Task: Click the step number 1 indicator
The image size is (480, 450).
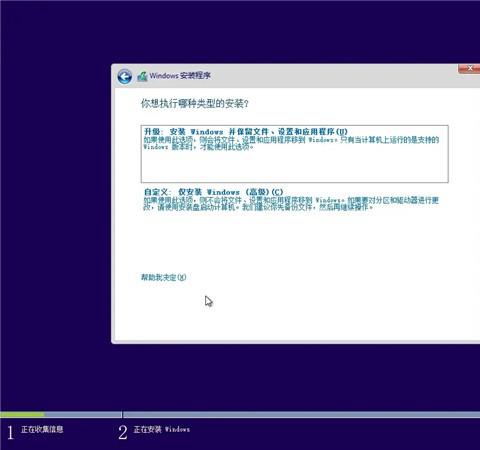Action: [10, 432]
